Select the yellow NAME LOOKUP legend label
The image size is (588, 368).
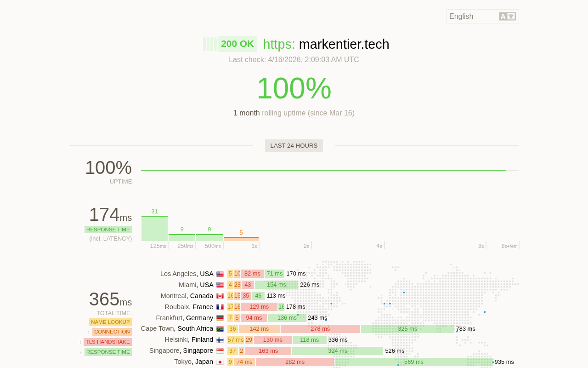coord(110,322)
